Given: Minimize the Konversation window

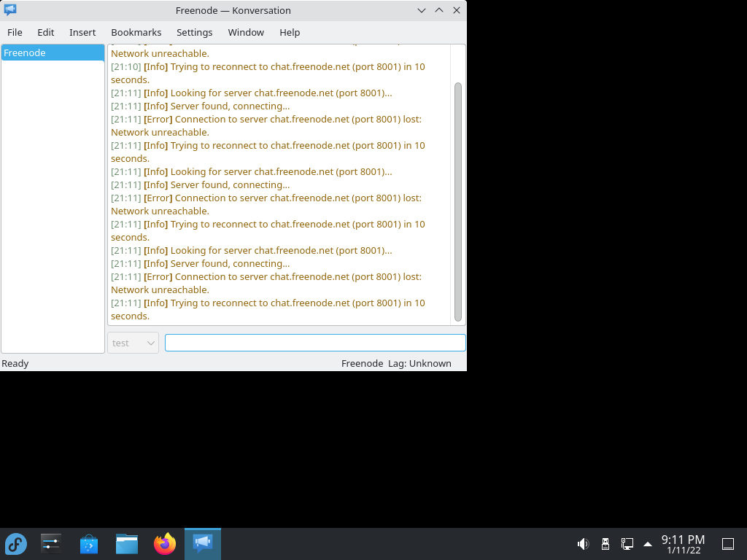Looking at the screenshot, I should tap(422, 10).
